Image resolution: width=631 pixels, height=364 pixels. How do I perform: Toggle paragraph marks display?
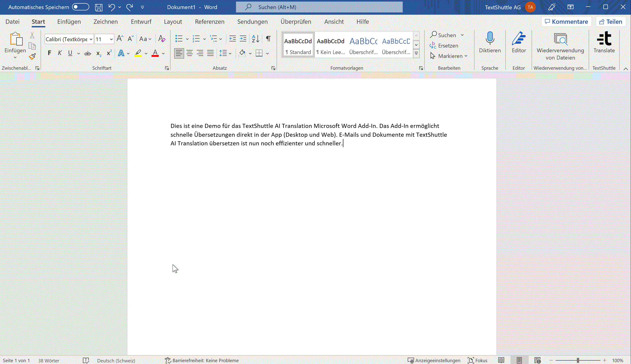pos(268,38)
